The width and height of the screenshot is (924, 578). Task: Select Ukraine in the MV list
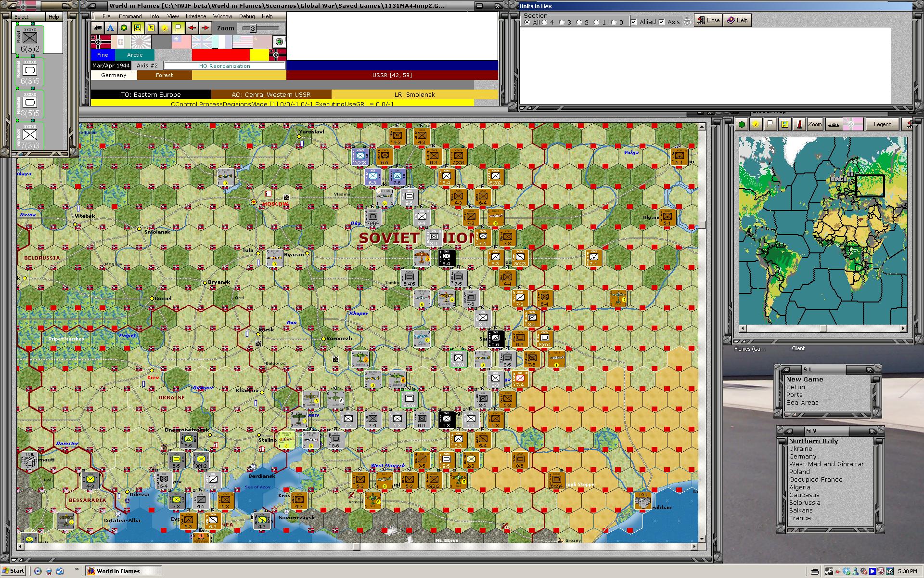point(800,448)
